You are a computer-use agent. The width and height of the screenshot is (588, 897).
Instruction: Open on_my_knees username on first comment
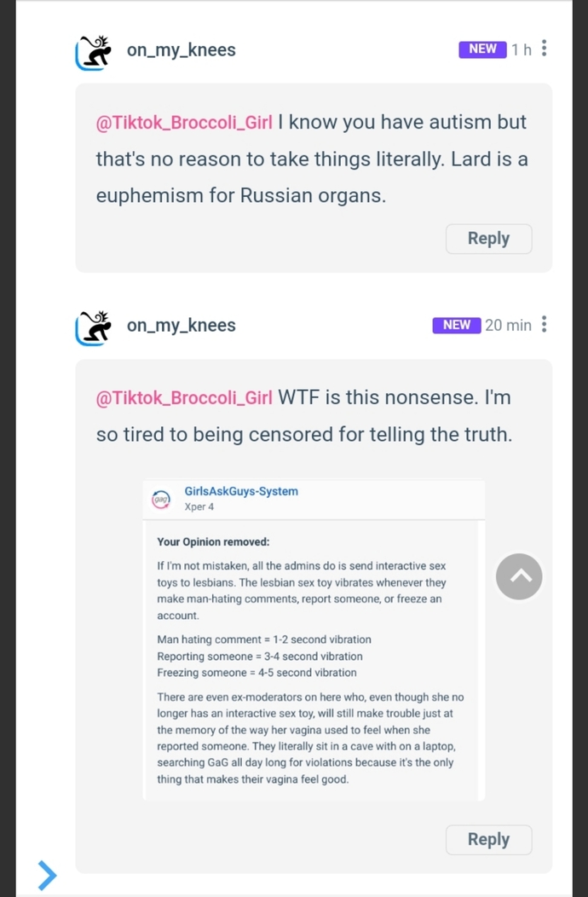[182, 50]
